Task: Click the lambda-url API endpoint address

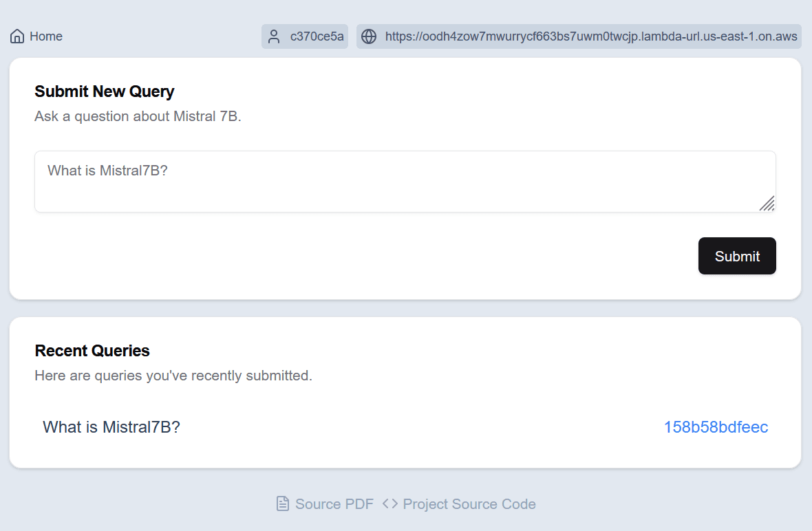Action: click(590, 36)
